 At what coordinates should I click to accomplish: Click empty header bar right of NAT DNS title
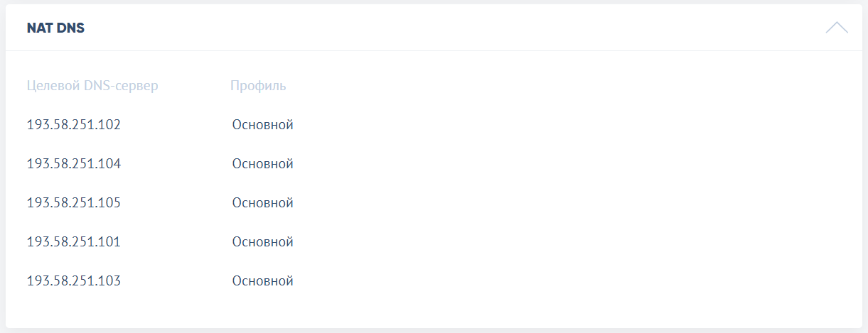(x=455, y=28)
